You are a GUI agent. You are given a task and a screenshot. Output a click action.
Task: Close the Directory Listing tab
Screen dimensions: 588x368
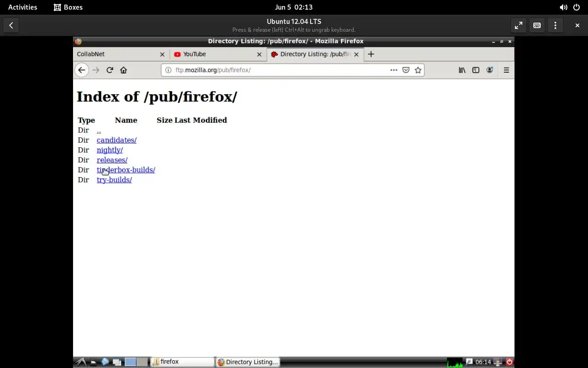pos(356,54)
